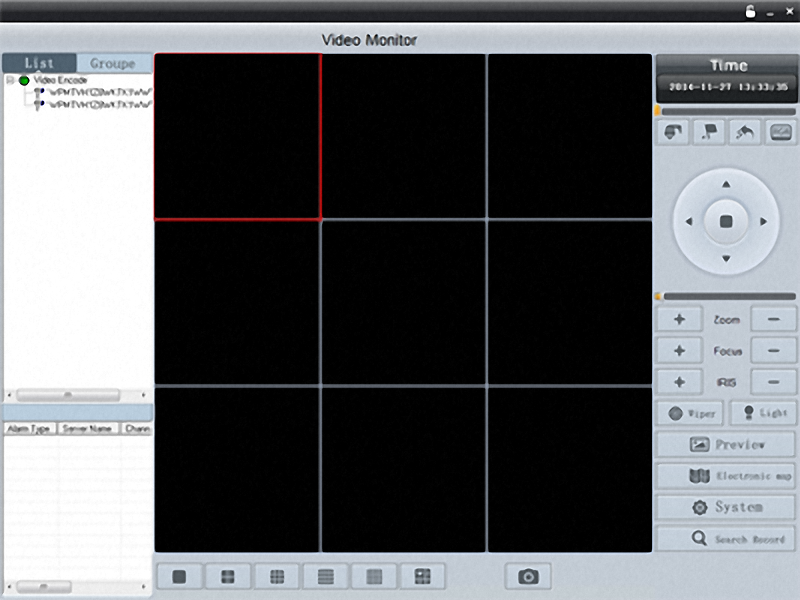This screenshot has width=800, height=600.
Task: Switch to the List tab
Action: pos(39,63)
